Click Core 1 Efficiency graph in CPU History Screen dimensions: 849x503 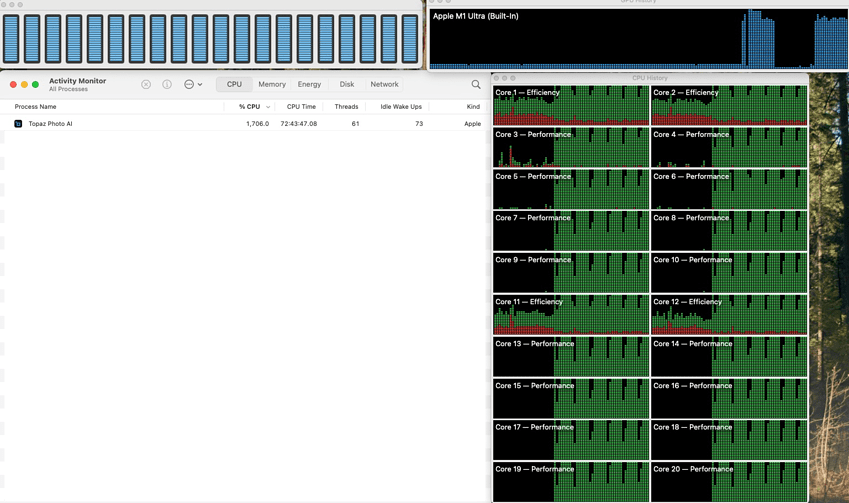coord(571,105)
